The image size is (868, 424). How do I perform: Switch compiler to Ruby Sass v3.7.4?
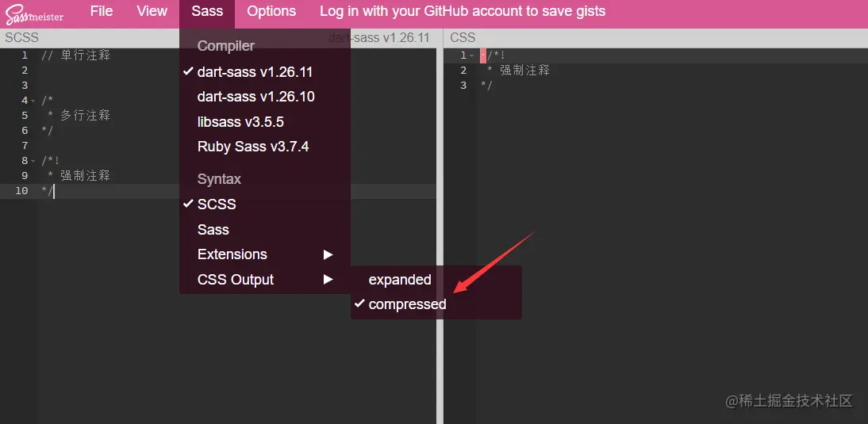tap(253, 147)
